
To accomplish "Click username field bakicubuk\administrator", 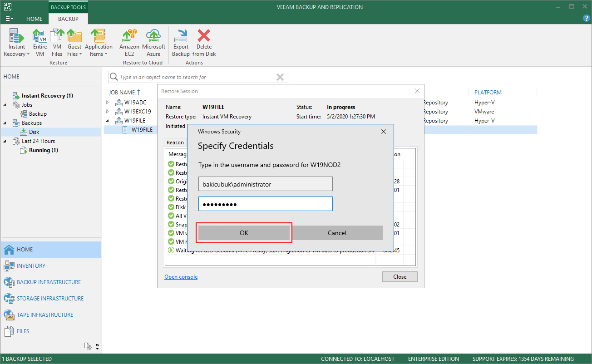I will click(266, 184).
